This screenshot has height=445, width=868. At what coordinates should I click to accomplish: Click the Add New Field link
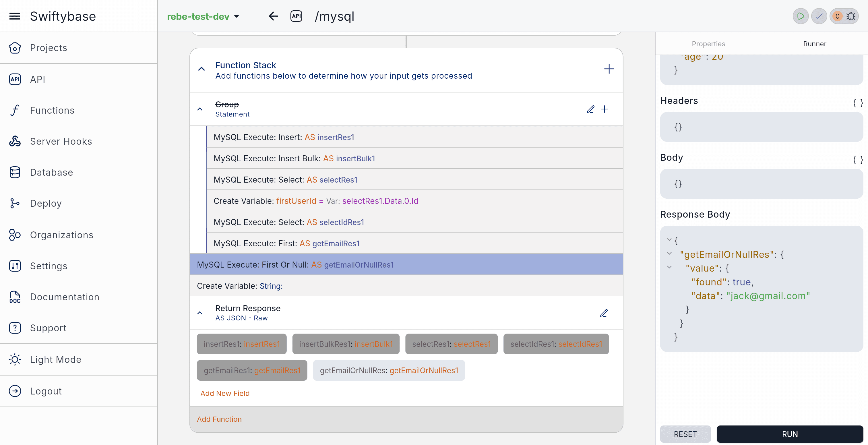pyautogui.click(x=225, y=393)
